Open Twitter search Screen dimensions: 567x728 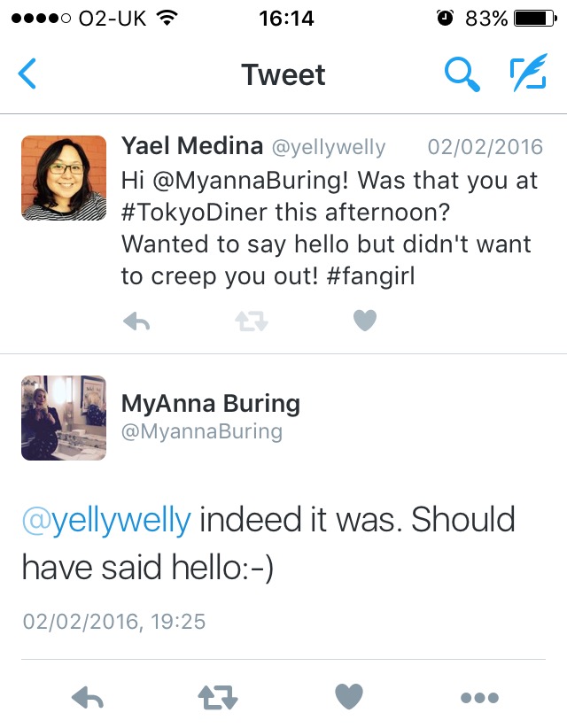tap(462, 75)
